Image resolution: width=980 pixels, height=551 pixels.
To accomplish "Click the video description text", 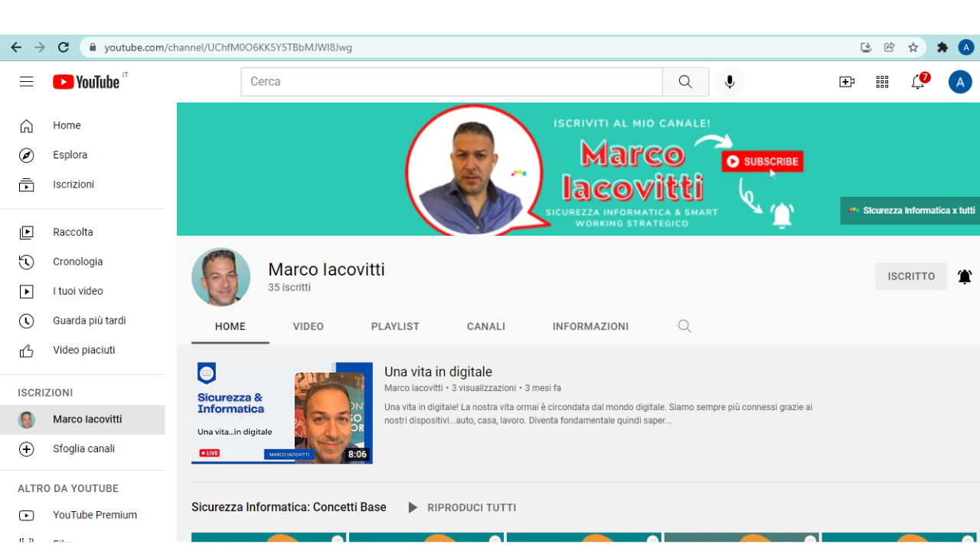I will tap(599, 414).
